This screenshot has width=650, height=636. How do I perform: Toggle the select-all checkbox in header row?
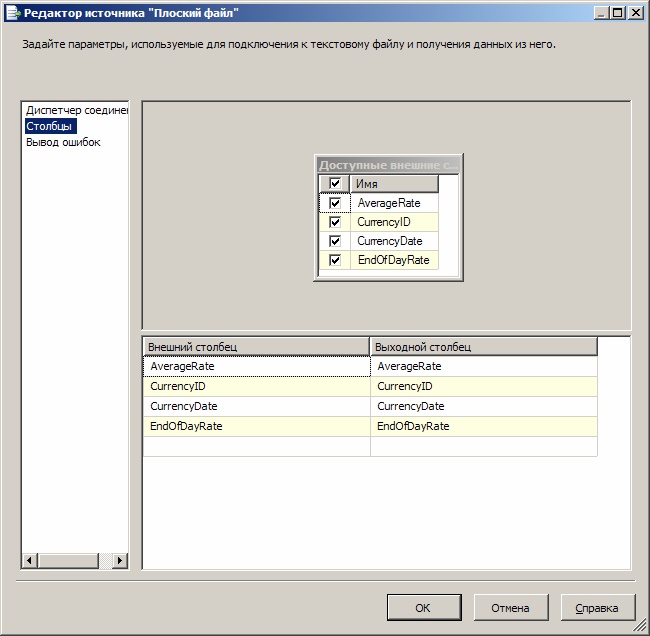pyautogui.click(x=335, y=184)
